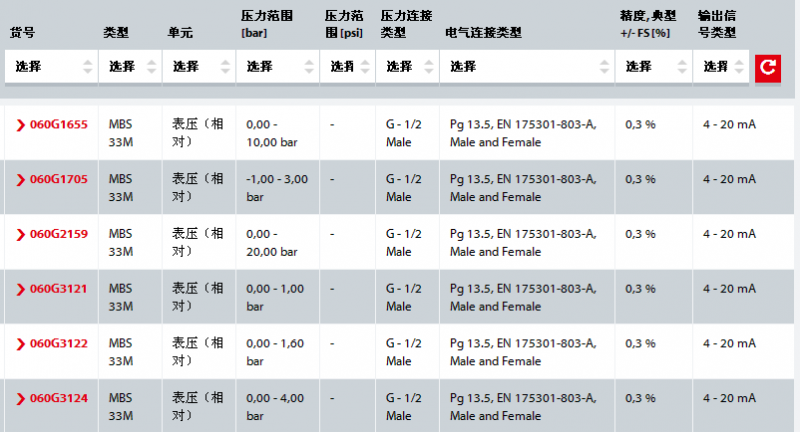Expand the 压力范围 [bar] filter dropdown
Screen dimensions: 800x432
[275, 67]
